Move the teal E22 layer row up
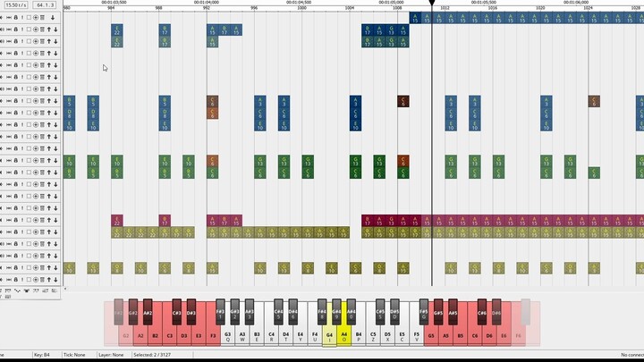The image size is (644, 362). [x=49, y=41]
